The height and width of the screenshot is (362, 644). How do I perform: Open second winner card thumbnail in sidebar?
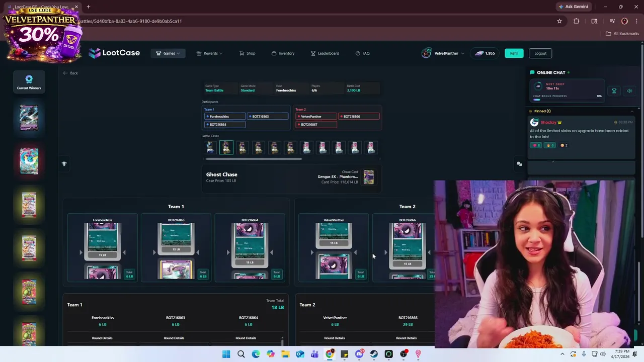(x=29, y=161)
